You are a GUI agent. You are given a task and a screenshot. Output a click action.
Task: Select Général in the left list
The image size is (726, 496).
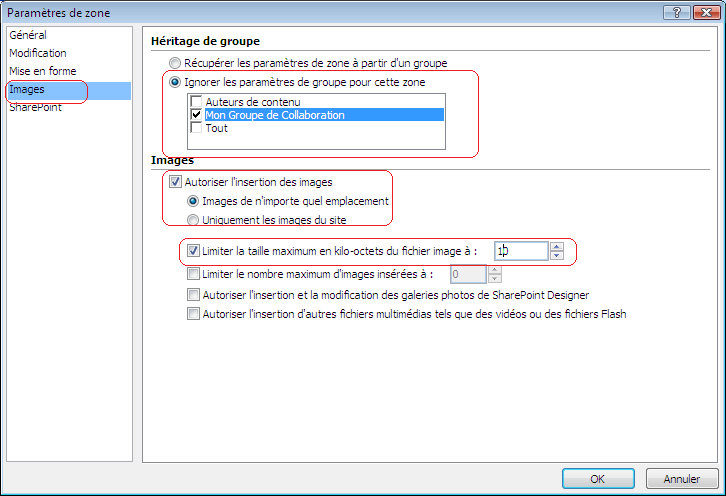[28, 35]
